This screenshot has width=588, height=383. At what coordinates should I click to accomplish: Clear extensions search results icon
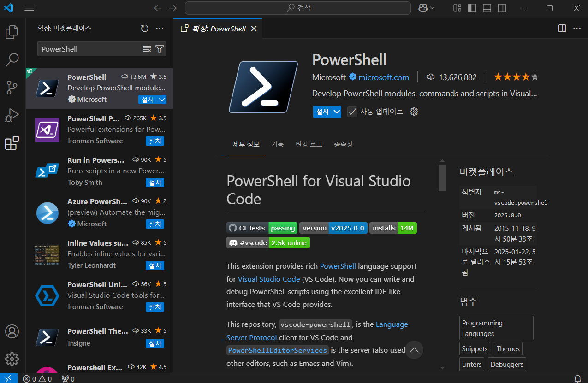point(147,49)
